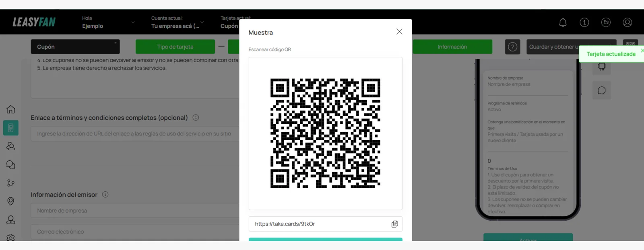
Task: Show info for Información del emisor
Action: [105, 195]
